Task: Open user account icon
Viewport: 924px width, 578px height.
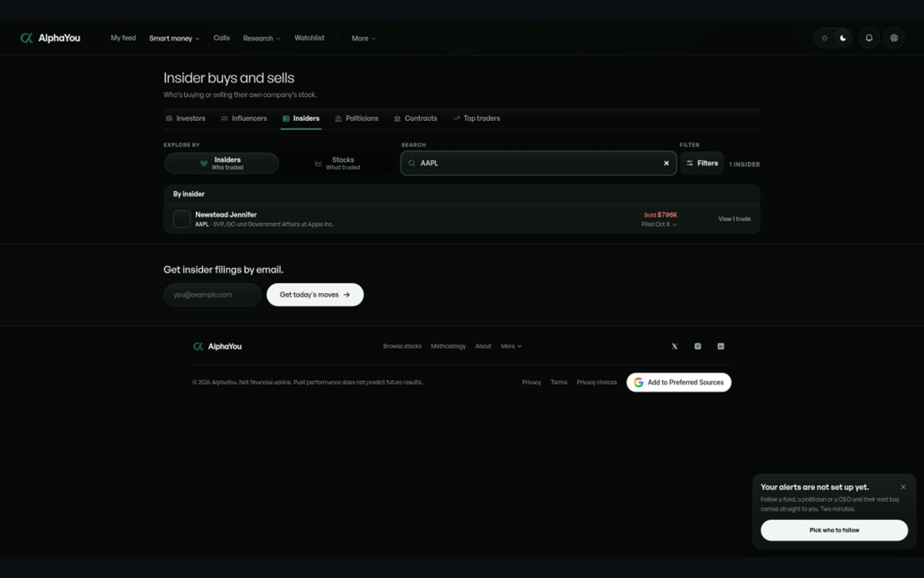Action: click(894, 38)
